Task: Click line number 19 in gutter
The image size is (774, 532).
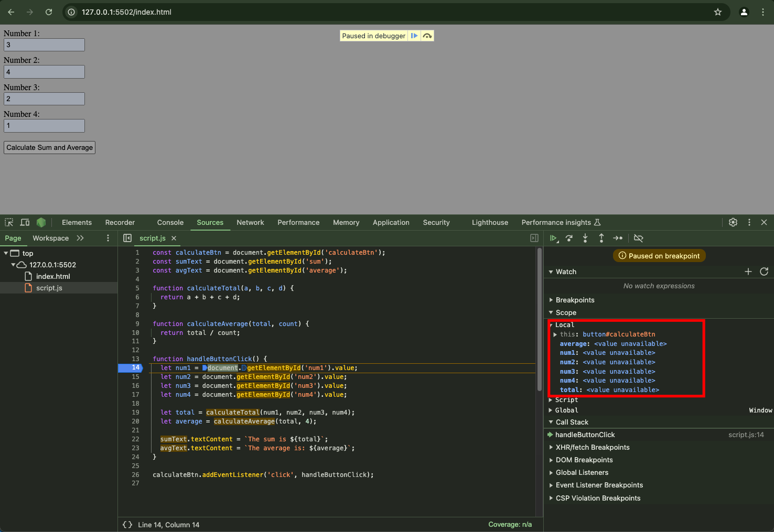Action: [x=135, y=412]
